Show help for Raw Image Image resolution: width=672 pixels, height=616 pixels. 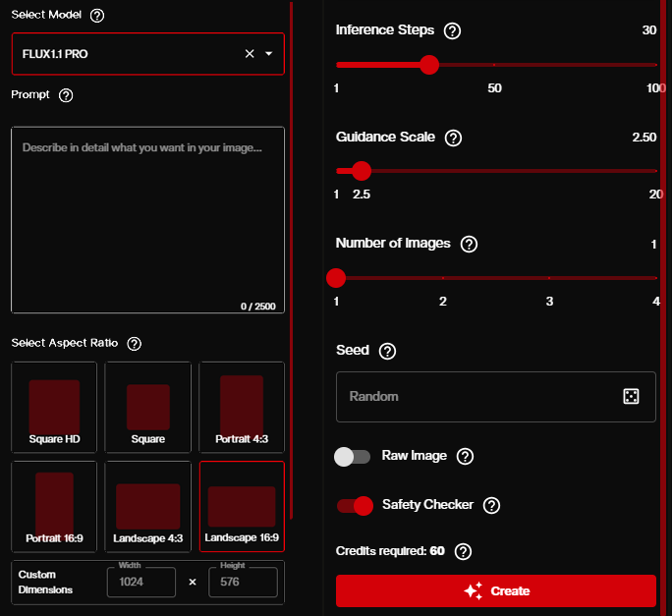pyautogui.click(x=465, y=457)
